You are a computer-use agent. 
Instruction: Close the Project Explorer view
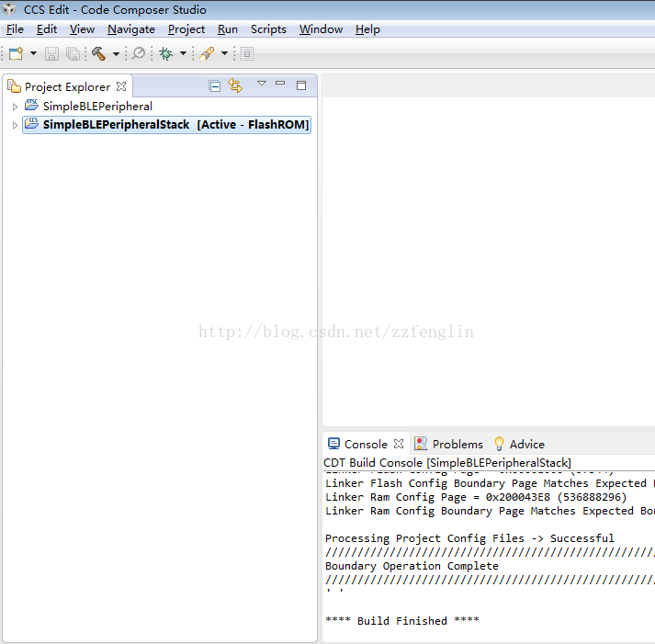point(121,86)
